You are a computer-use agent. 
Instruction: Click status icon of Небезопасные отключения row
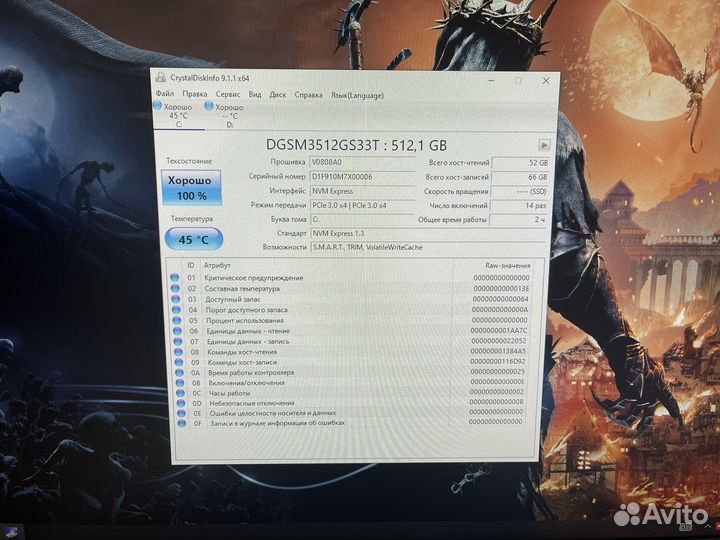tap(181, 403)
